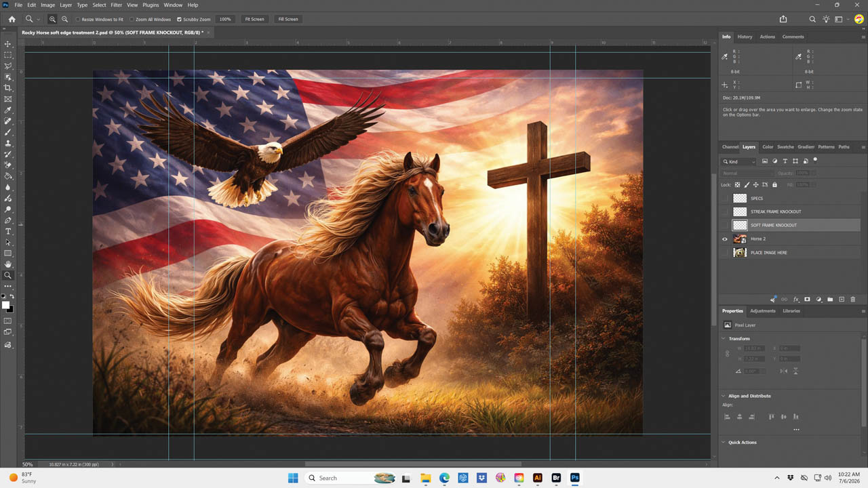The width and height of the screenshot is (868, 488).
Task: Select the Pen tool
Action: coord(8,220)
